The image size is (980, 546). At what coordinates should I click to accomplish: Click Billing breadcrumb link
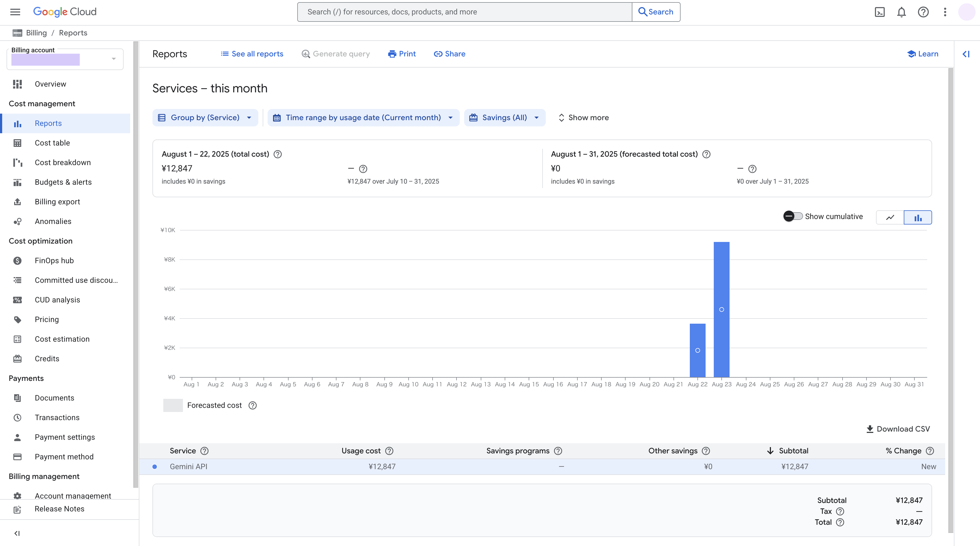pos(36,33)
